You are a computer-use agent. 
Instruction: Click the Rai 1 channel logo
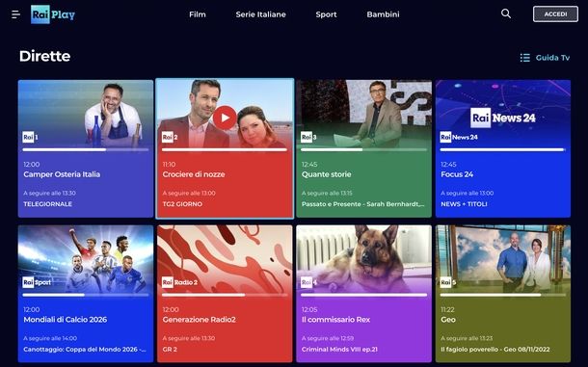[x=30, y=137]
